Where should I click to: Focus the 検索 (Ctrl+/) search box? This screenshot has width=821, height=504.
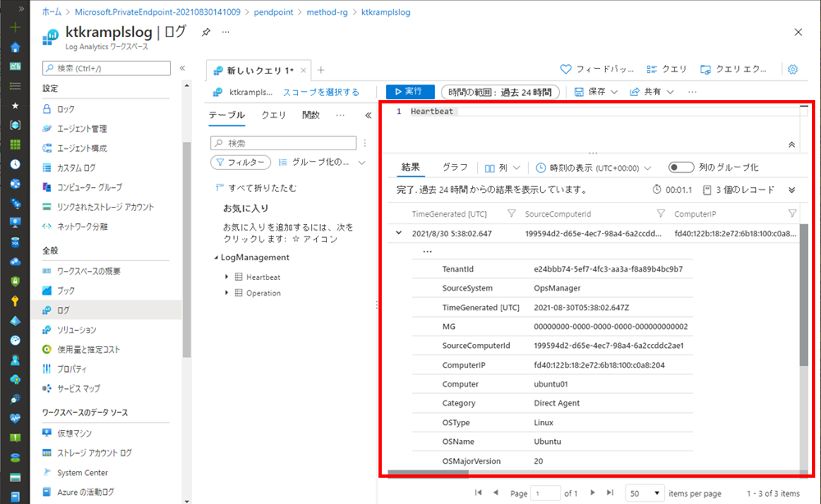106,68
